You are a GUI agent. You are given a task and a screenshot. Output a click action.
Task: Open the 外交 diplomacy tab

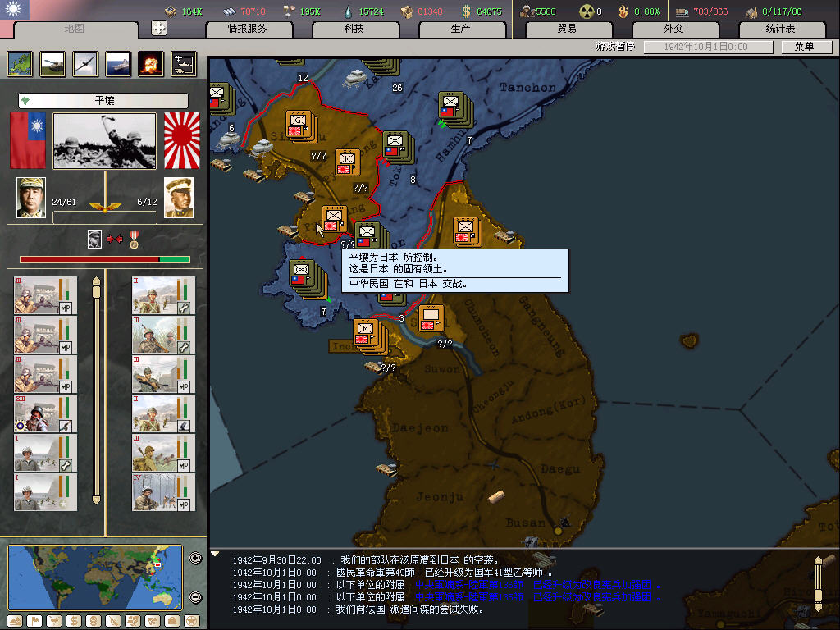pyautogui.click(x=673, y=29)
